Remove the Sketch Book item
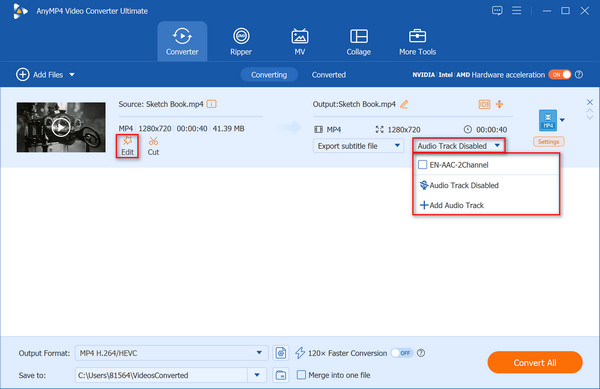This screenshot has width=600, height=389. [x=590, y=102]
